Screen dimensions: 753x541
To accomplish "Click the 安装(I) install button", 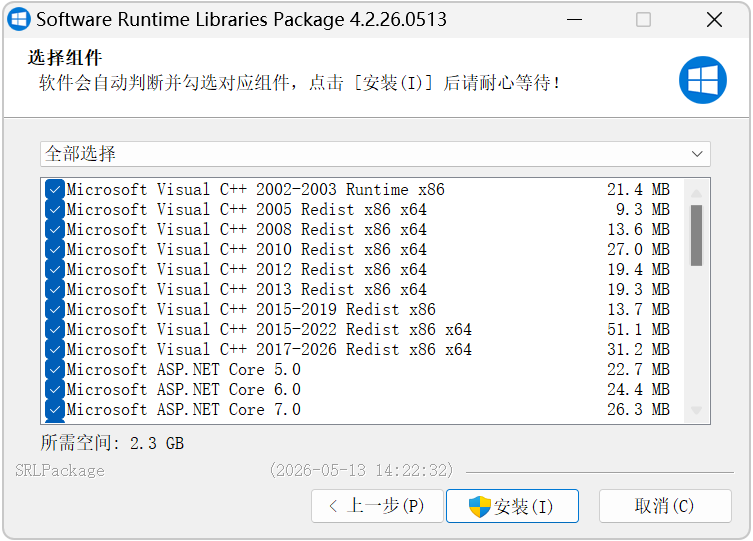I will (512, 506).
